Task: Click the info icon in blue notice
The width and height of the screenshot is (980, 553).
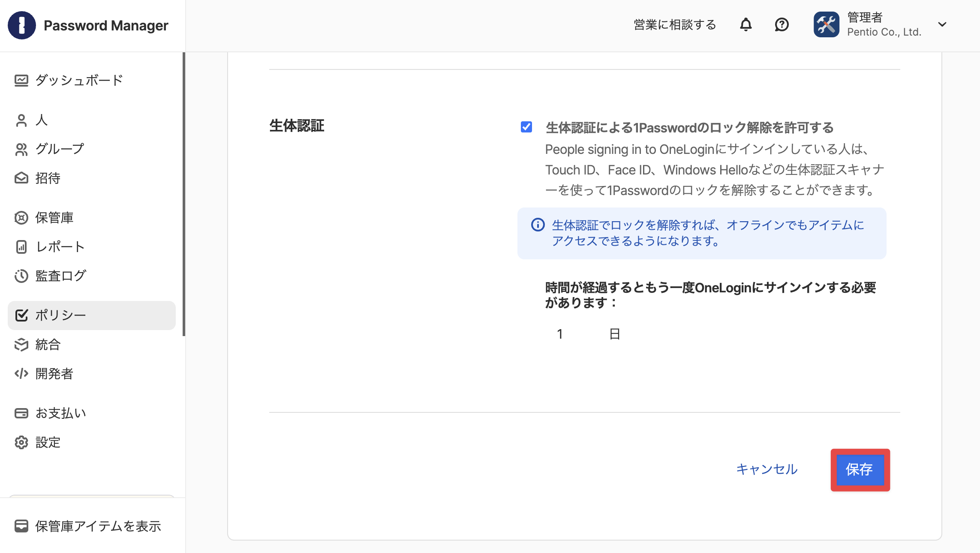Action: (538, 225)
